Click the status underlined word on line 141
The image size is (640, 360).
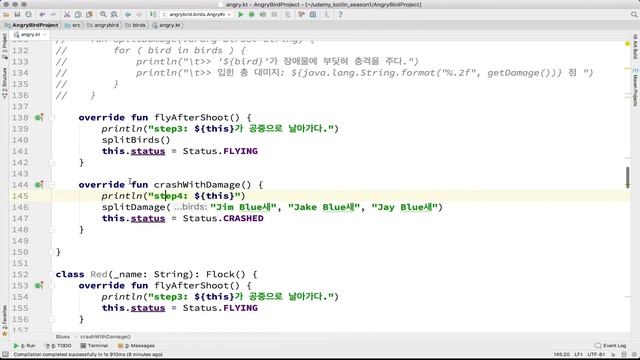[148, 151]
